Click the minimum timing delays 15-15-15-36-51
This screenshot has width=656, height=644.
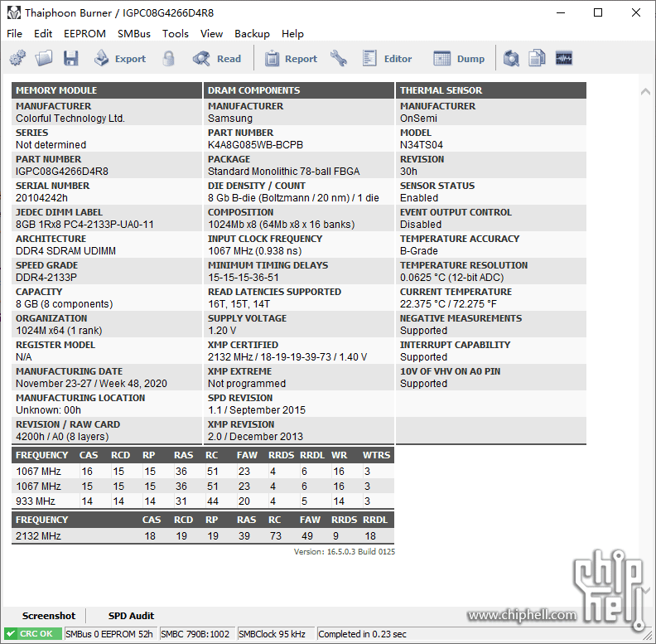(x=243, y=278)
